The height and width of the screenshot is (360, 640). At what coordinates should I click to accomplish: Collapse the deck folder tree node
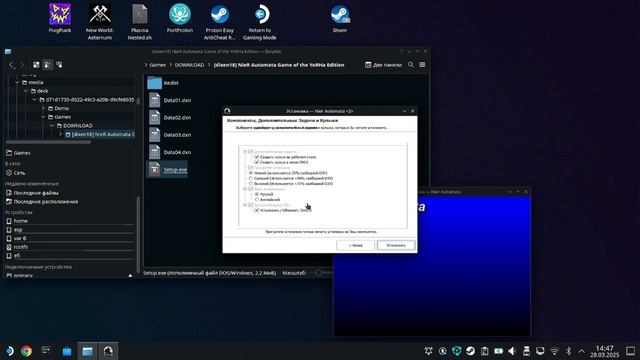[26, 91]
